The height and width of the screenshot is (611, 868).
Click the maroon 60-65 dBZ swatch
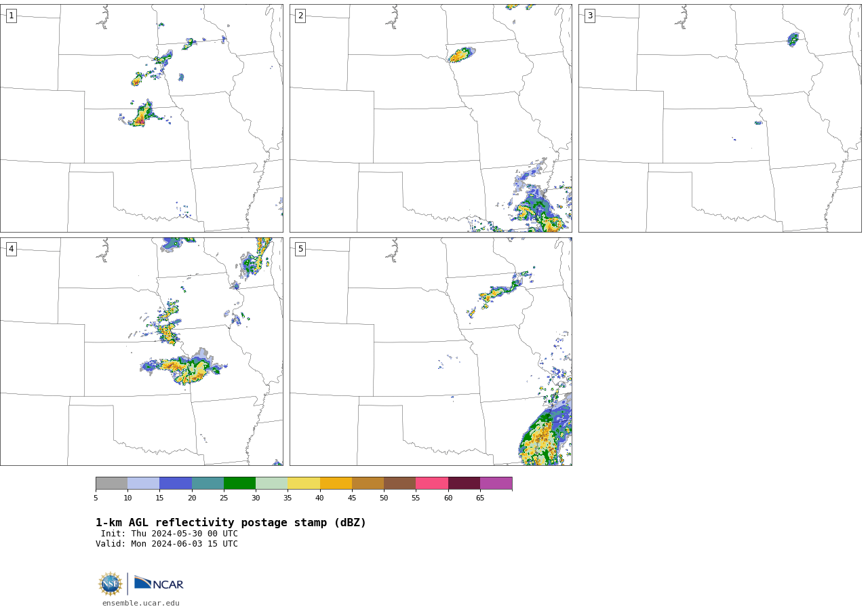pyautogui.click(x=464, y=483)
